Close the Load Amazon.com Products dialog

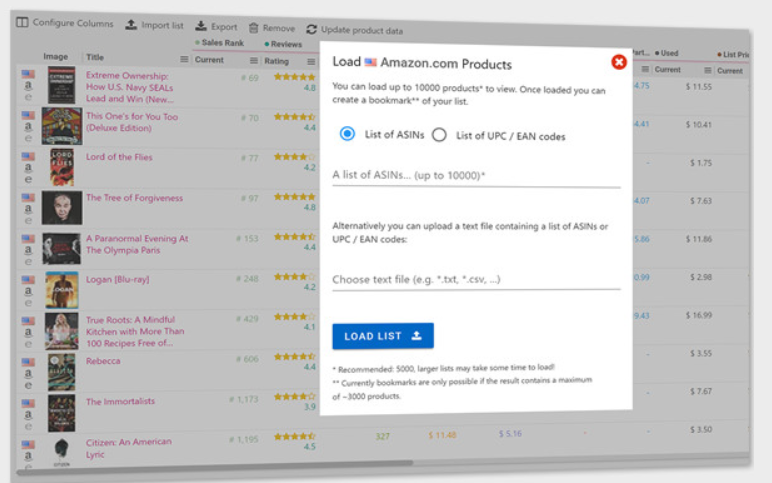click(619, 62)
